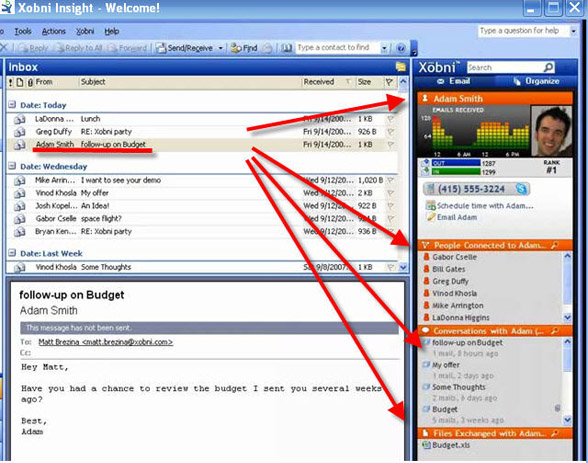Click inbox list scroll down arrow

[403, 267]
